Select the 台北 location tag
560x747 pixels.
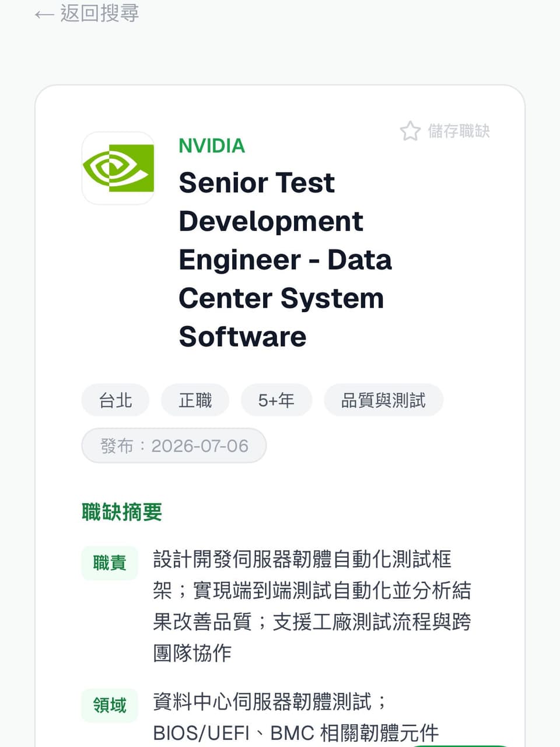tap(116, 400)
